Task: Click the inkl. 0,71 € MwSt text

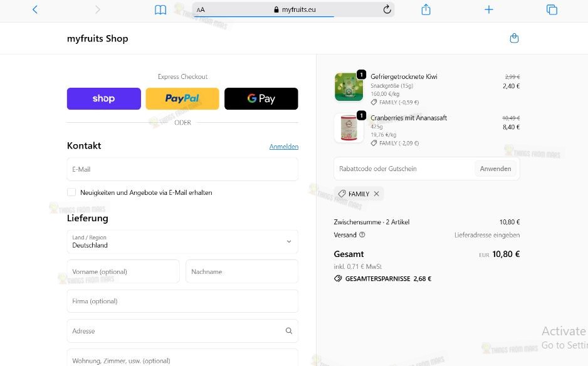Action: [358, 266]
